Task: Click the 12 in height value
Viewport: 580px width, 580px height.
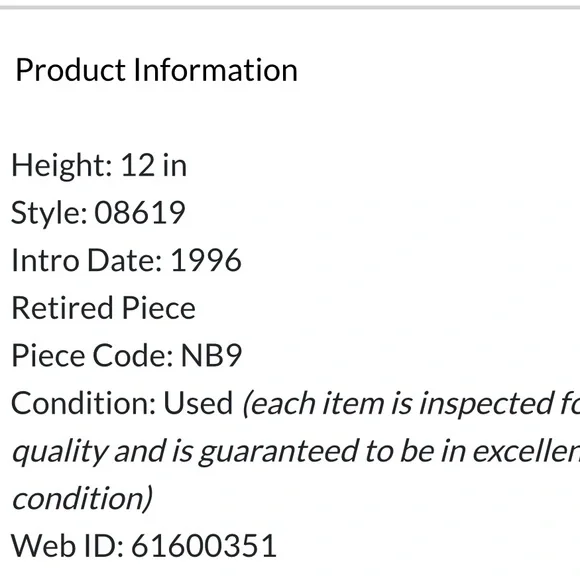Action: [154, 165]
